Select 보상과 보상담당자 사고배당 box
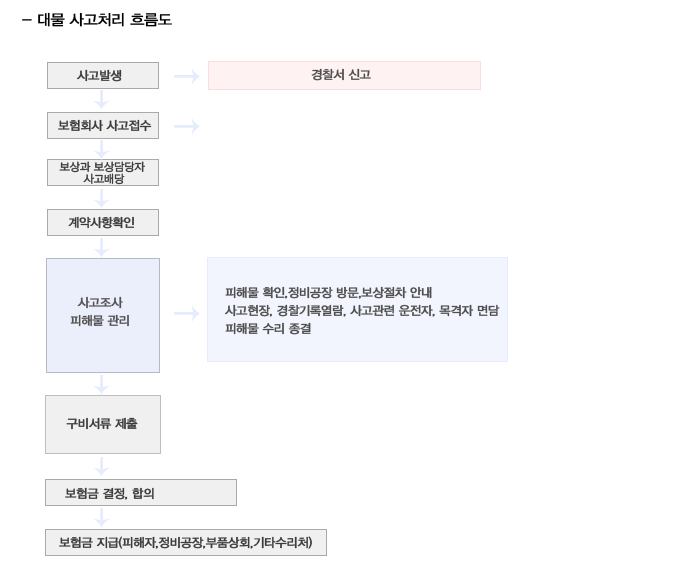Screen dimensions: 675x580 point(103,173)
